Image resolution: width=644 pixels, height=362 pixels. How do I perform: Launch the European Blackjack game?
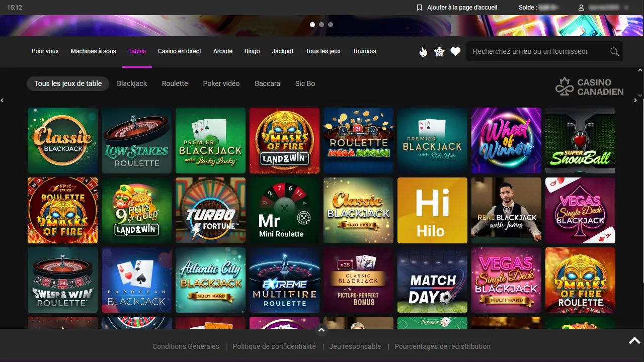click(x=136, y=280)
